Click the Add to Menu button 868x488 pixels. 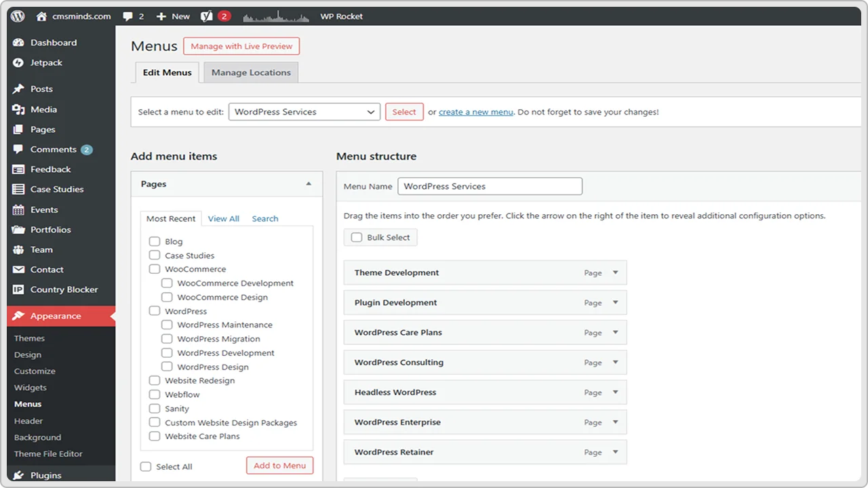tap(280, 466)
